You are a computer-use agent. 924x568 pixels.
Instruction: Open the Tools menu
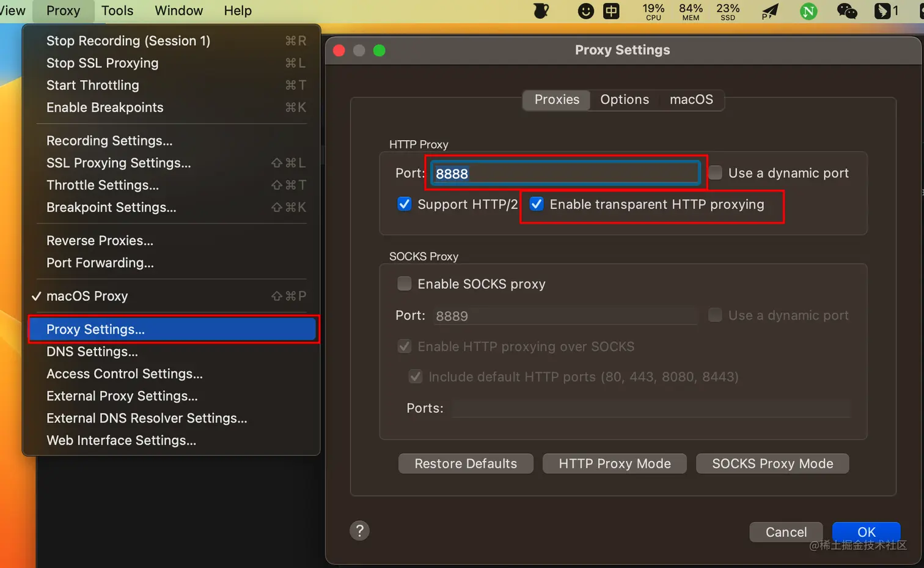coord(117,11)
